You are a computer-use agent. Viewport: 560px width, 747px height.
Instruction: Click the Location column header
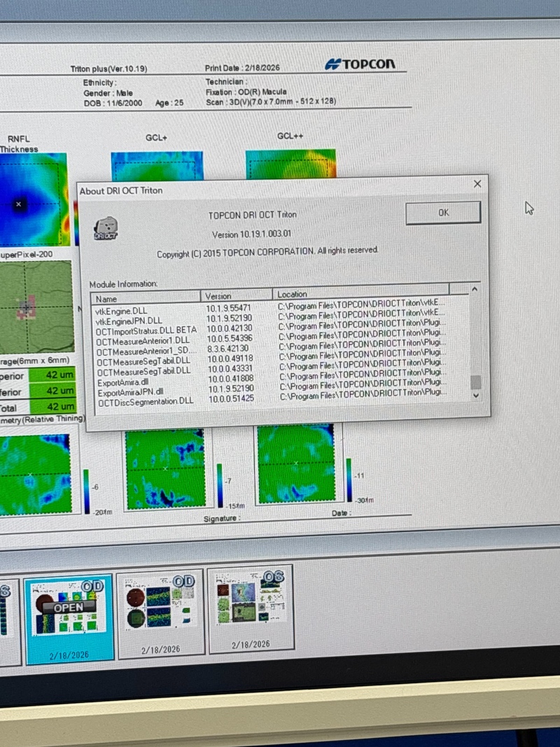(x=369, y=294)
